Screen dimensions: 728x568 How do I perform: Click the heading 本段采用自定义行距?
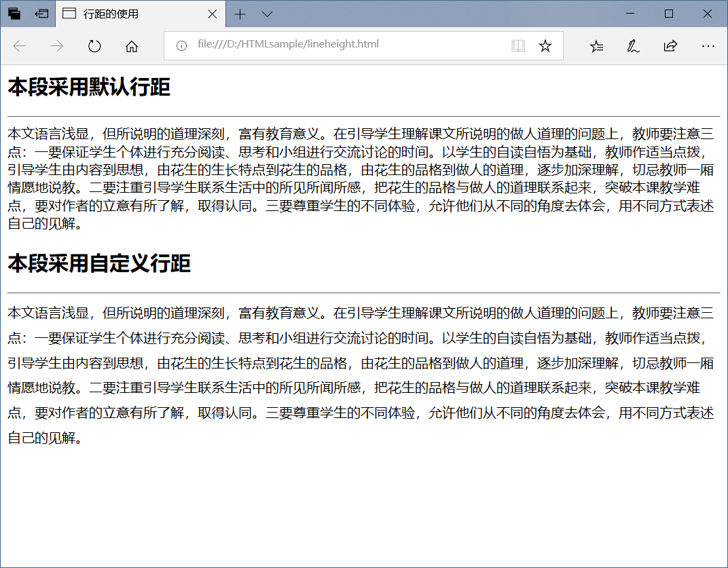(99, 263)
